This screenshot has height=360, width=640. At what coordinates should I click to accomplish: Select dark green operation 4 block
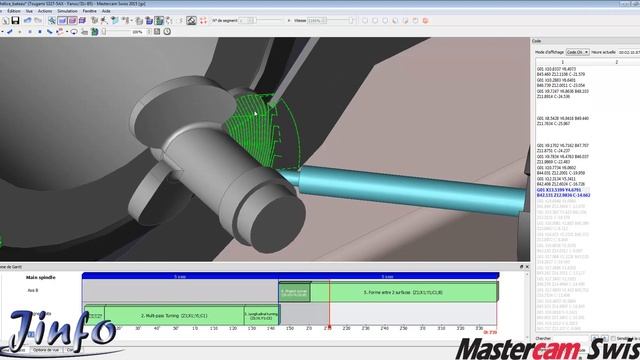click(x=295, y=292)
